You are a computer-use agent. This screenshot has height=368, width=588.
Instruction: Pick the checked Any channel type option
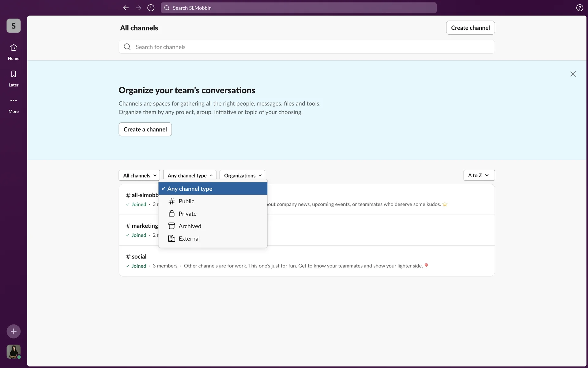point(213,189)
